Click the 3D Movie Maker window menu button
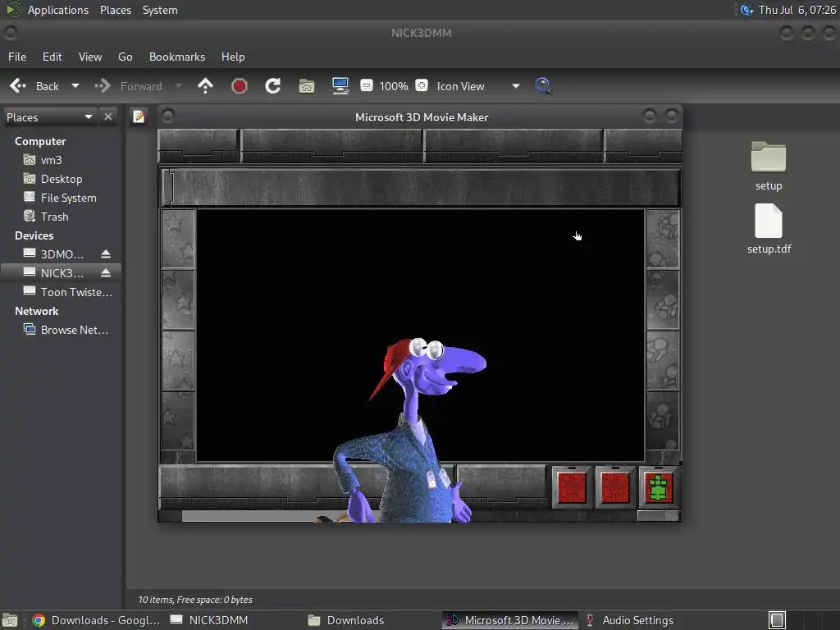The height and width of the screenshot is (630, 840). (168, 116)
